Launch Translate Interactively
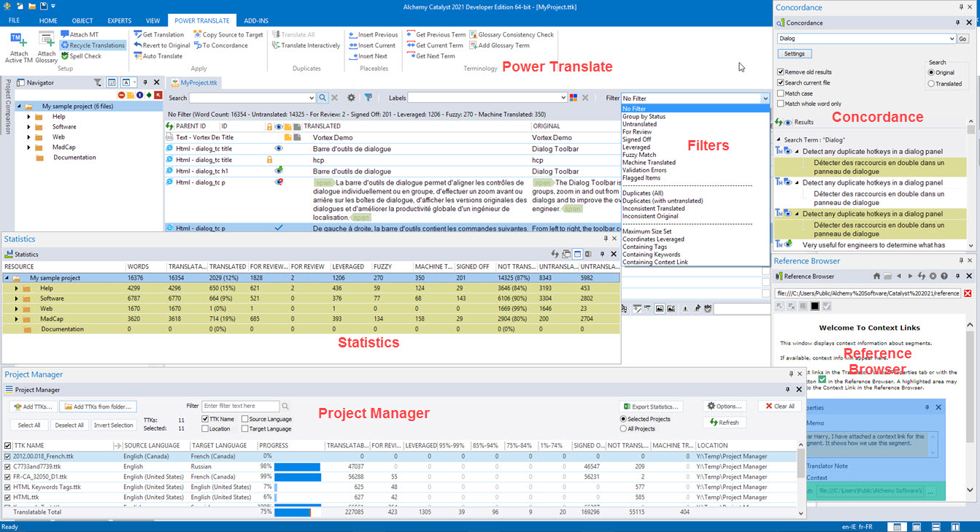The height and width of the screenshot is (532, 980). (306, 45)
